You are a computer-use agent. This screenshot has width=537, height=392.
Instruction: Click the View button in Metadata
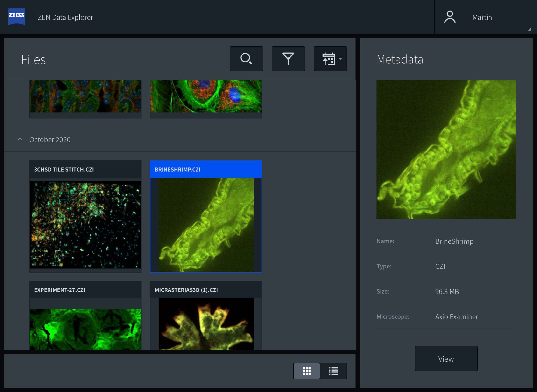446,358
